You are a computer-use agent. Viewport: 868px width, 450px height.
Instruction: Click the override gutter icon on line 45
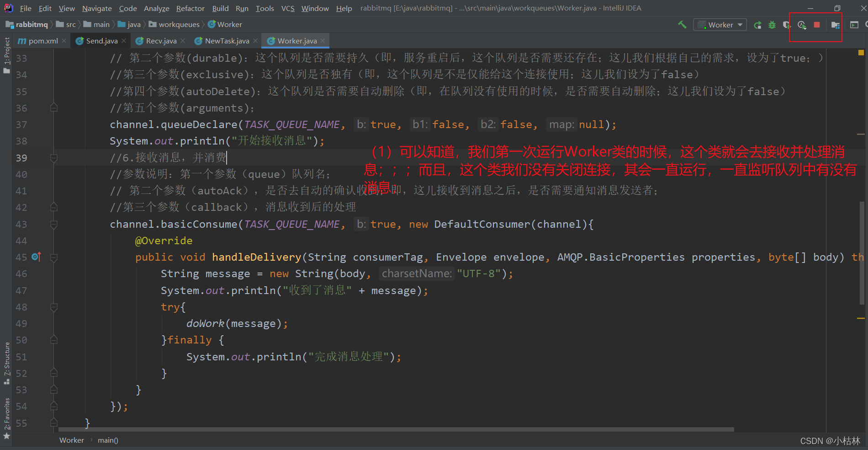tap(37, 257)
